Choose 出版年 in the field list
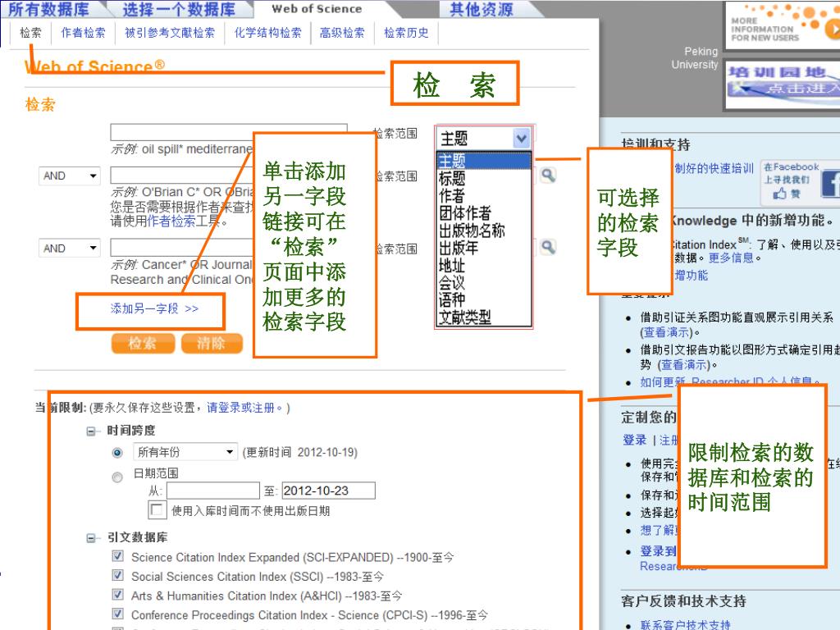This screenshot has width=840, height=630. click(x=459, y=248)
